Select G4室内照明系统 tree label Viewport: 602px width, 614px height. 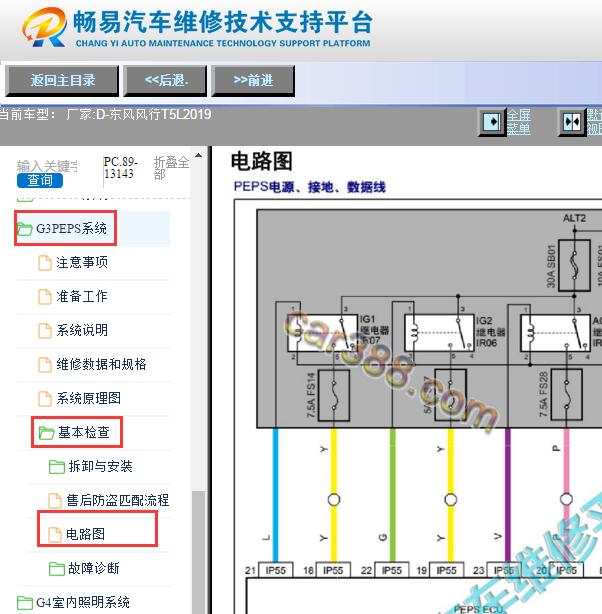[83, 602]
